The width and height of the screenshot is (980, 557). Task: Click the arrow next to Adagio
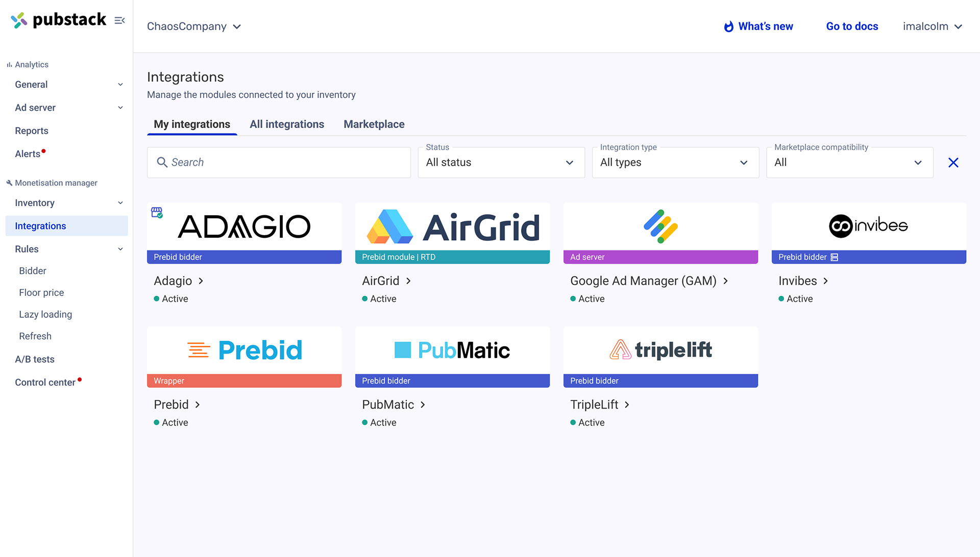201,281
